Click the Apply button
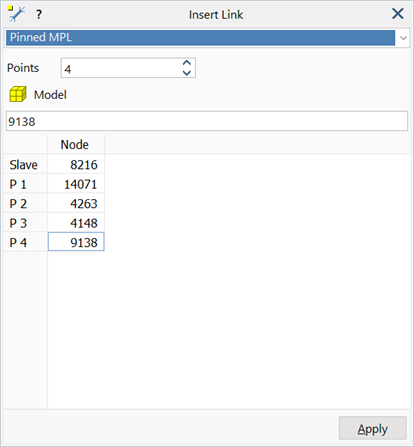 pos(373,428)
